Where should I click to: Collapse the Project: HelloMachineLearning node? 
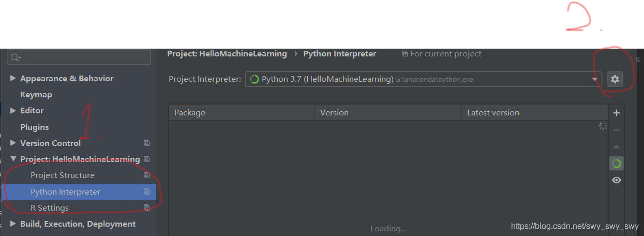pyautogui.click(x=13, y=159)
